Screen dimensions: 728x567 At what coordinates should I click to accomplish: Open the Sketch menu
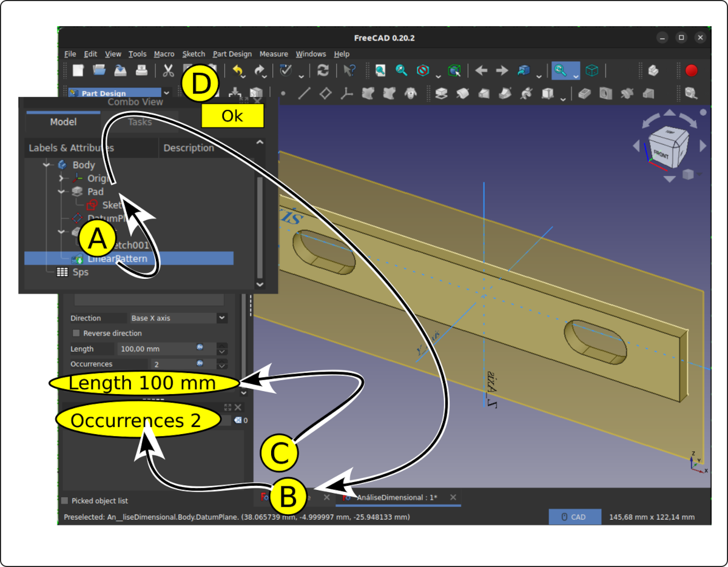point(194,54)
